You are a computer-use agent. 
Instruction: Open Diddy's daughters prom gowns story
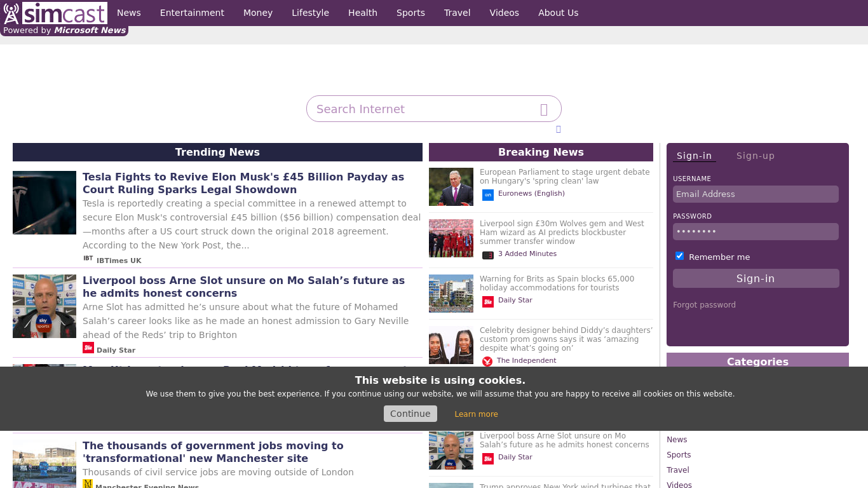tap(566, 339)
